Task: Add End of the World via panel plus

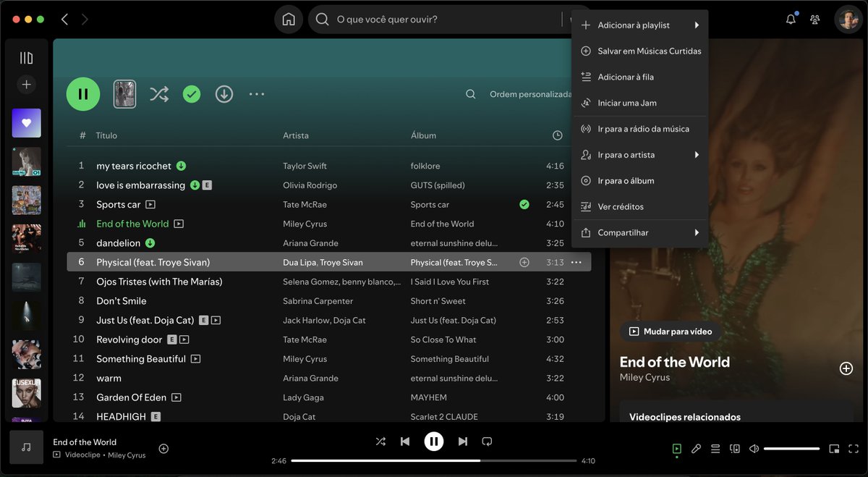Action: coord(846,368)
